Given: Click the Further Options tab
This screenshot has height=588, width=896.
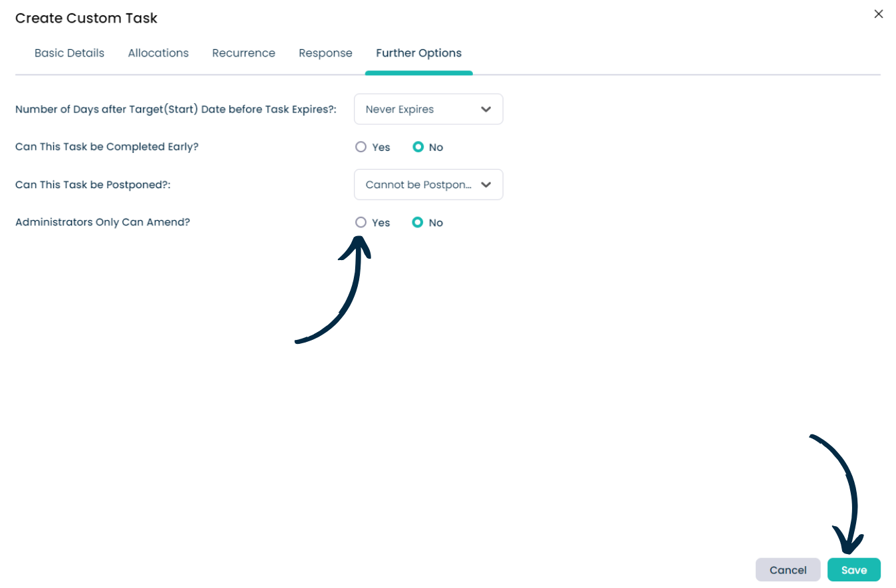Looking at the screenshot, I should [x=418, y=53].
